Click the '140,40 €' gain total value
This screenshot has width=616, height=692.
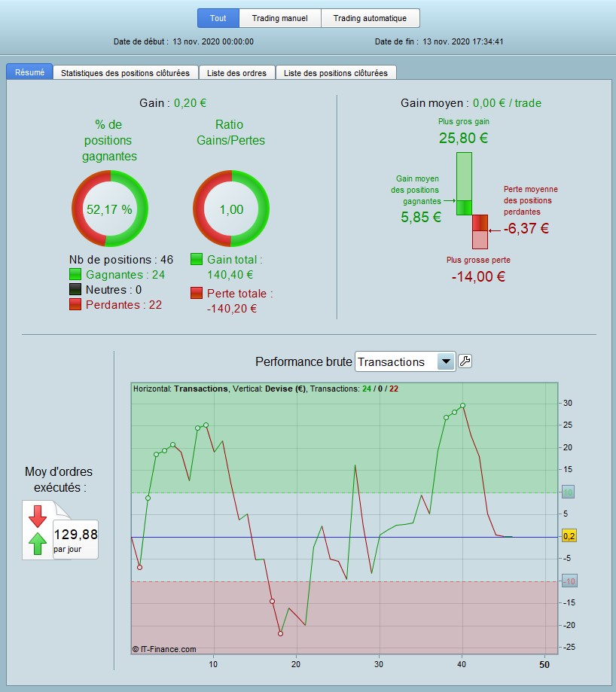[230, 275]
